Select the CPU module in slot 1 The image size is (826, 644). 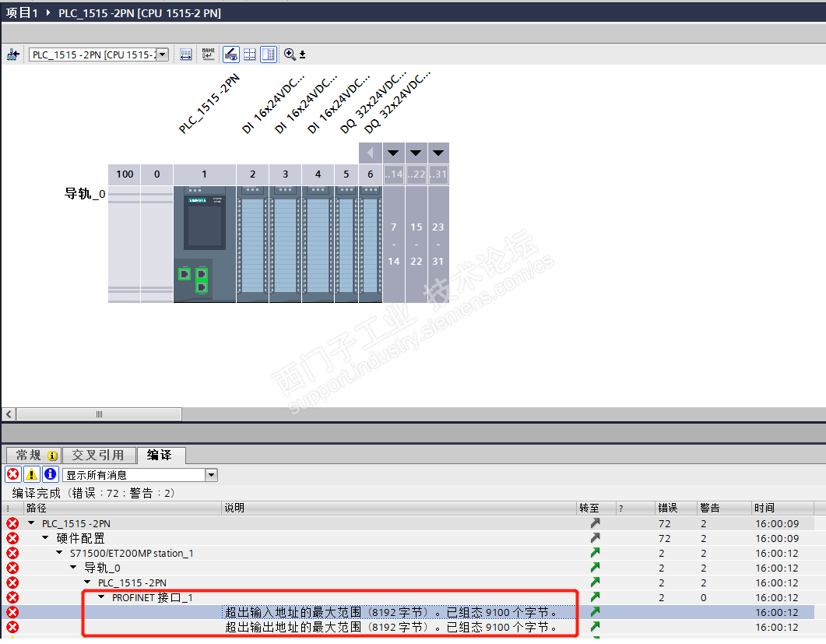[x=205, y=244]
